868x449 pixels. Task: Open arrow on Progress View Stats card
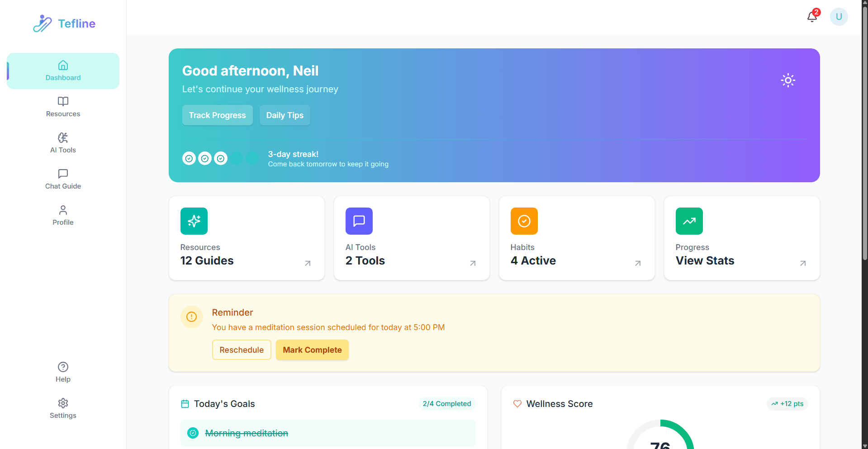coord(803,263)
